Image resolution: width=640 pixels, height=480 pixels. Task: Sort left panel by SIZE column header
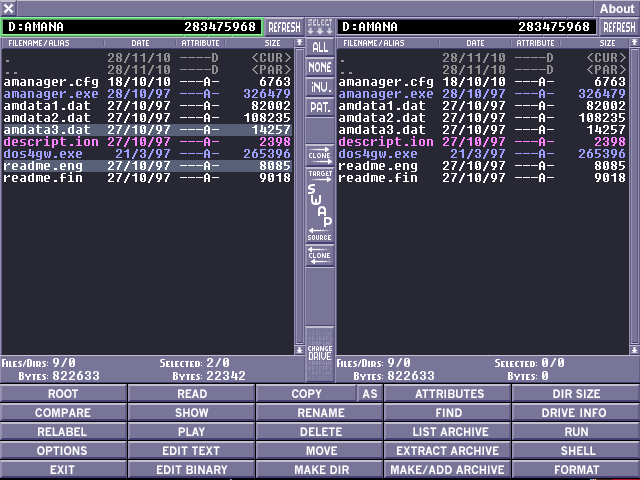[x=272, y=43]
